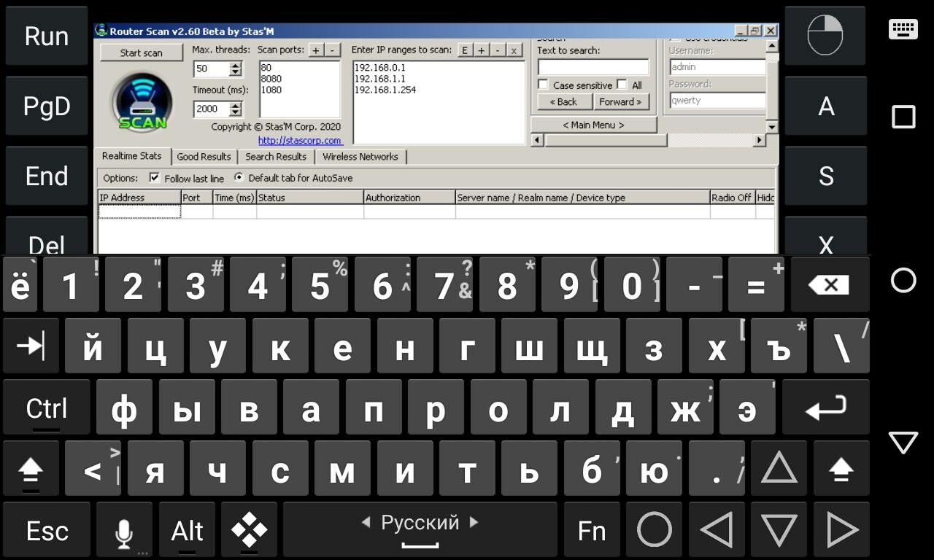The image size is (934, 560).
Task: Select IP range 192.168.0.1
Action: point(379,67)
